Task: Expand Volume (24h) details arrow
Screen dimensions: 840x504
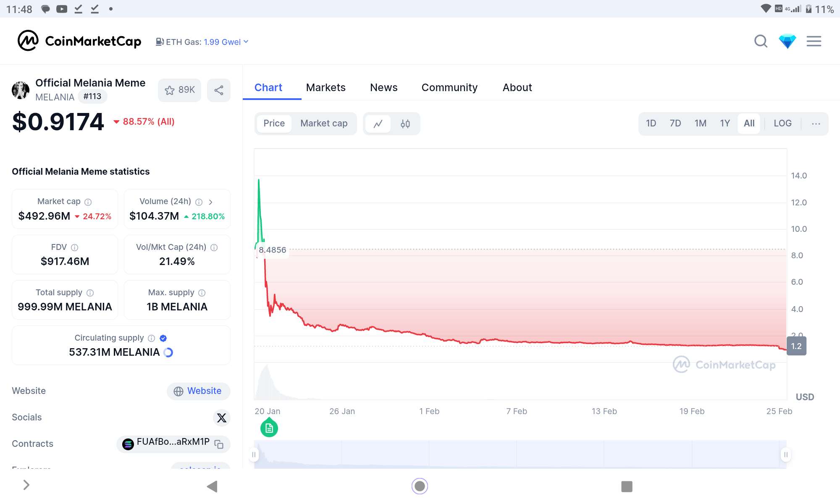Action: [211, 202]
